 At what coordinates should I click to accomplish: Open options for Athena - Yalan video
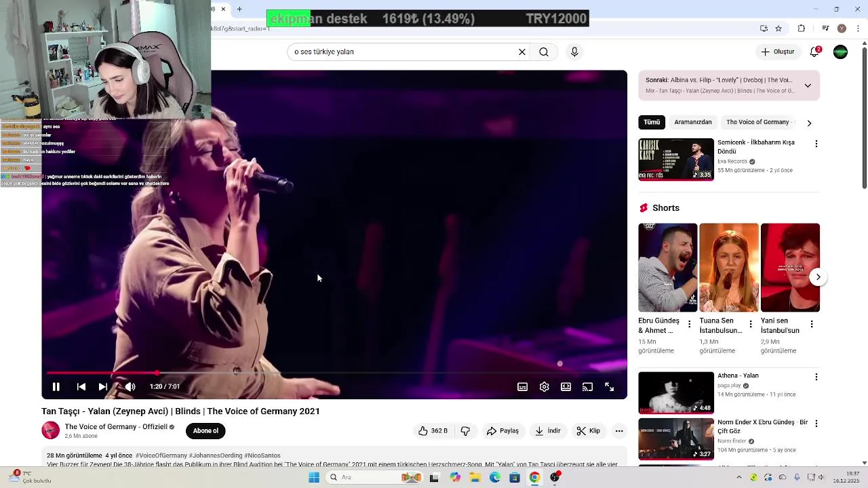816,377
